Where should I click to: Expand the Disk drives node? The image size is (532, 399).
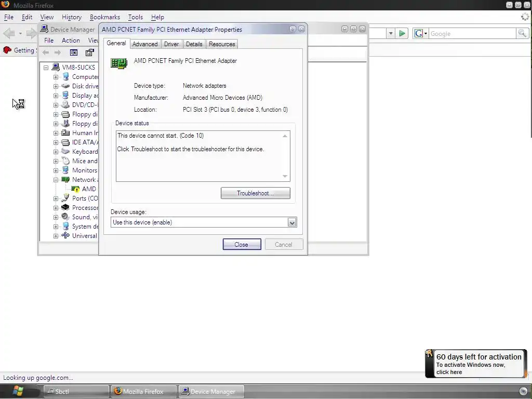56,86
